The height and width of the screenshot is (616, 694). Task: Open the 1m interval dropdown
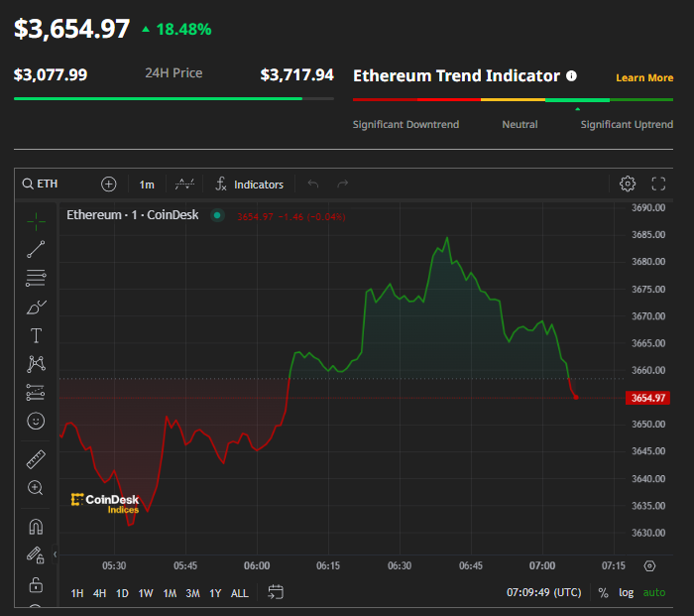click(147, 185)
